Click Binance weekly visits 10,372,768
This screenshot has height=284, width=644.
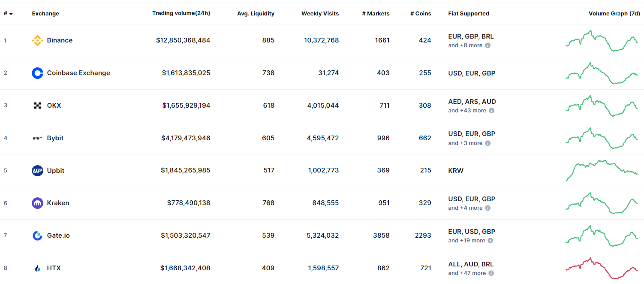[x=321, y=40]
